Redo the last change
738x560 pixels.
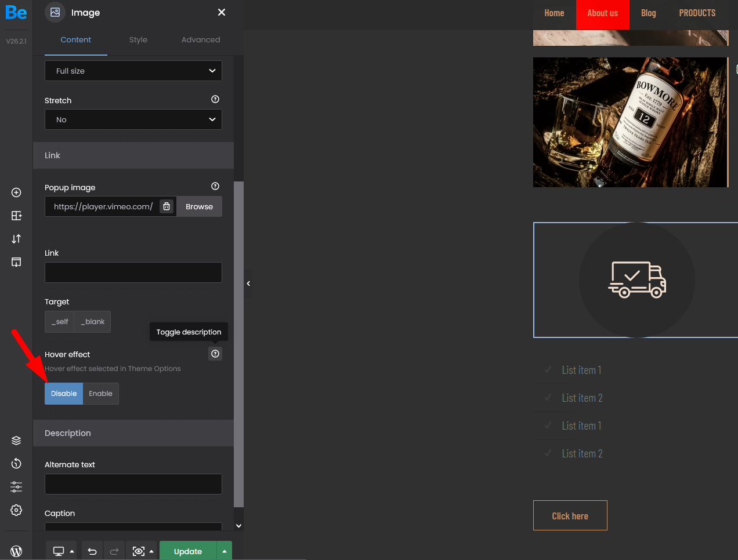[114, 551]
